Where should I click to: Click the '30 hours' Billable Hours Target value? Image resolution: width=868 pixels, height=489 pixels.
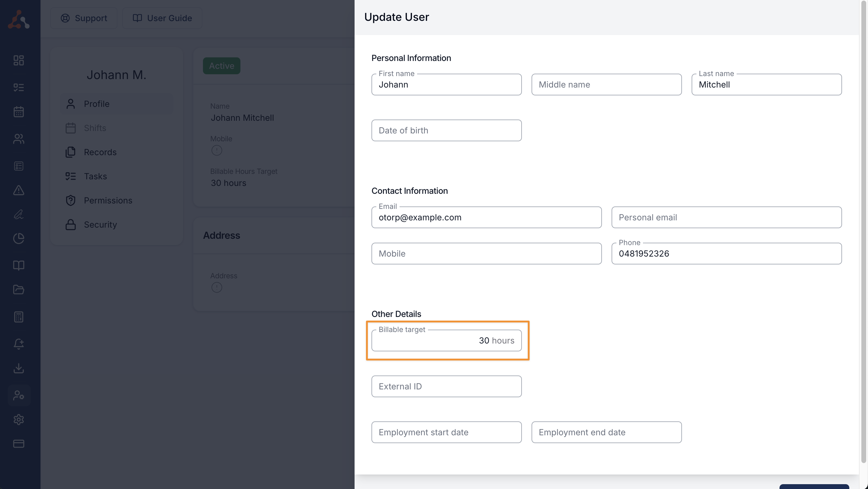click(x=228, y=183)
